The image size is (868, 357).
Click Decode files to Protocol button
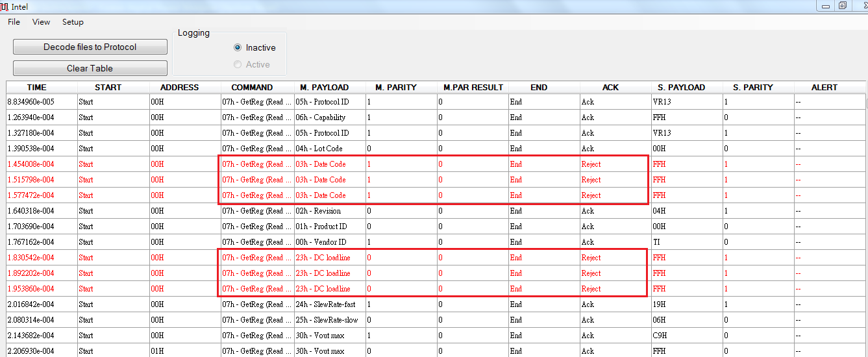click(90, 47)
